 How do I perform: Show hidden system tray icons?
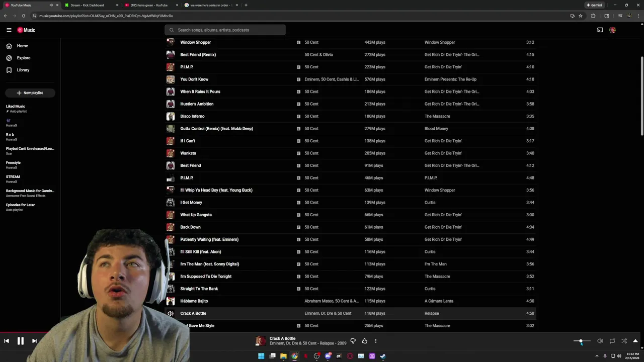[x=597, y=356]
